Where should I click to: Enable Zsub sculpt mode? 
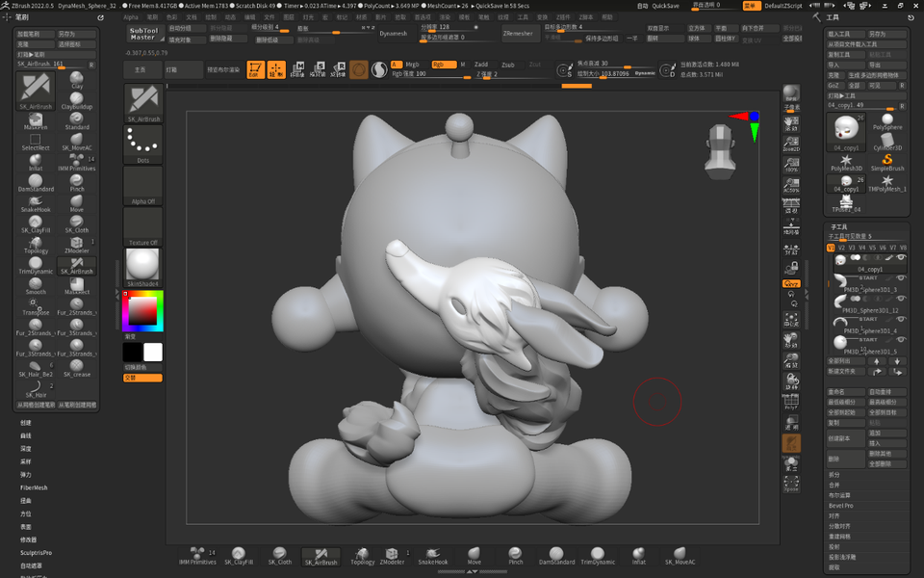(x=508, y=65)
